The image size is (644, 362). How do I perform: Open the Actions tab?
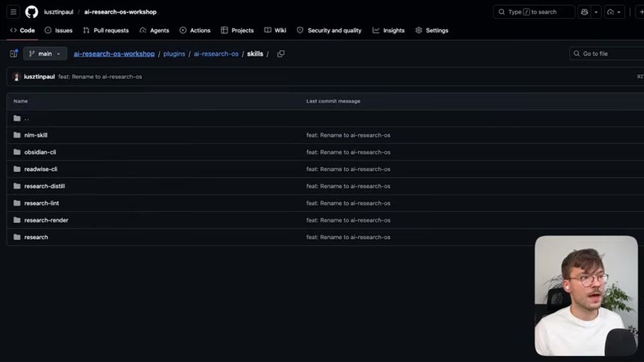point(195,31)
